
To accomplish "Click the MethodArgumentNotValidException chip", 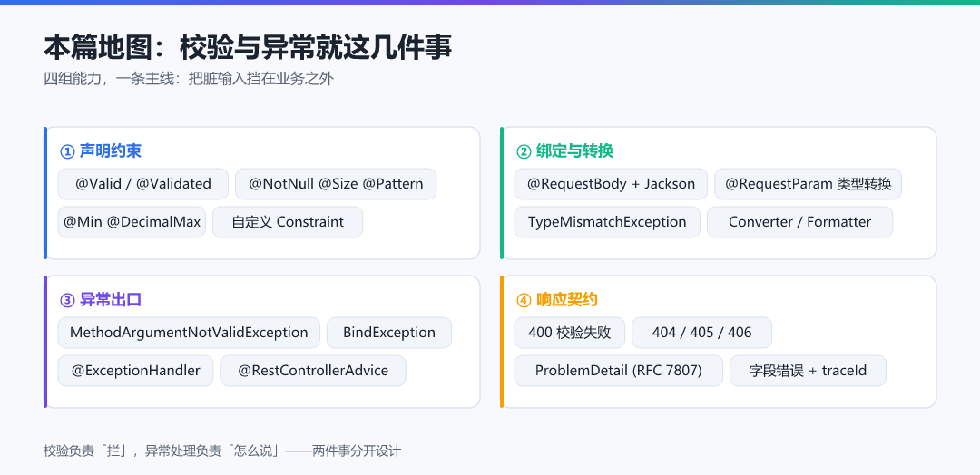I will [x=189, y=333].
